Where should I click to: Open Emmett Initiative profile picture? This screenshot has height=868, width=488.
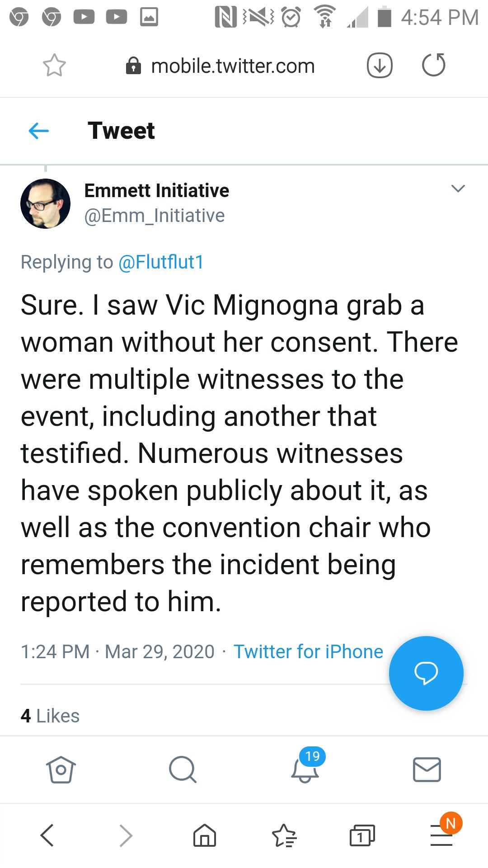click(45, 203)
